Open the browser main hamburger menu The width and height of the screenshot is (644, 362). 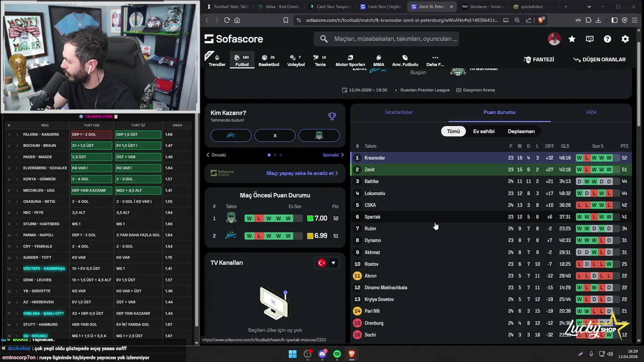[634, 20]
